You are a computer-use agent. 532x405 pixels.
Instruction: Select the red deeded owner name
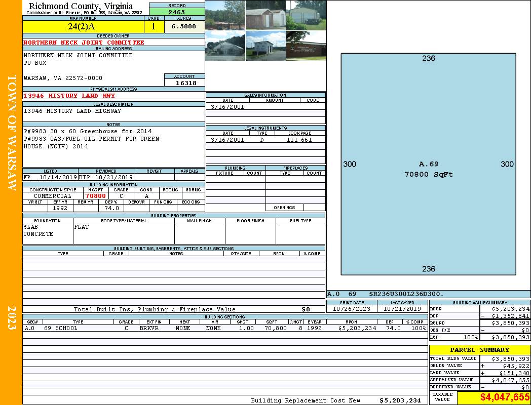point(84,43)
